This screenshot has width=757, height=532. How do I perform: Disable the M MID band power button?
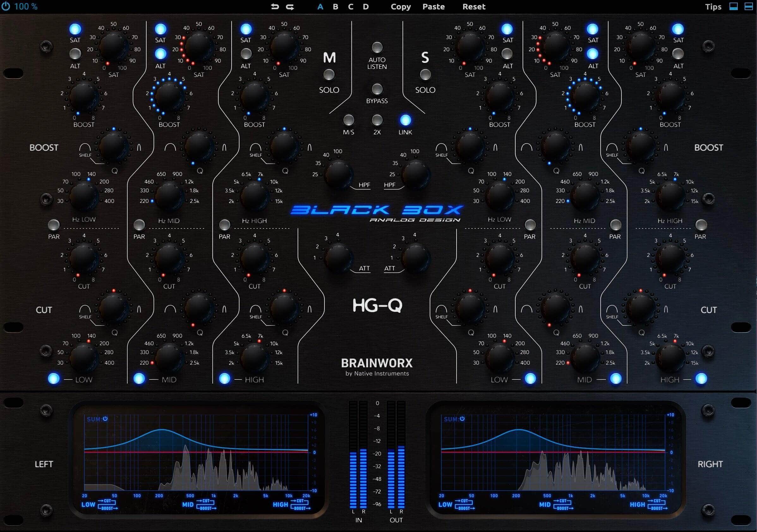[139, 378]
